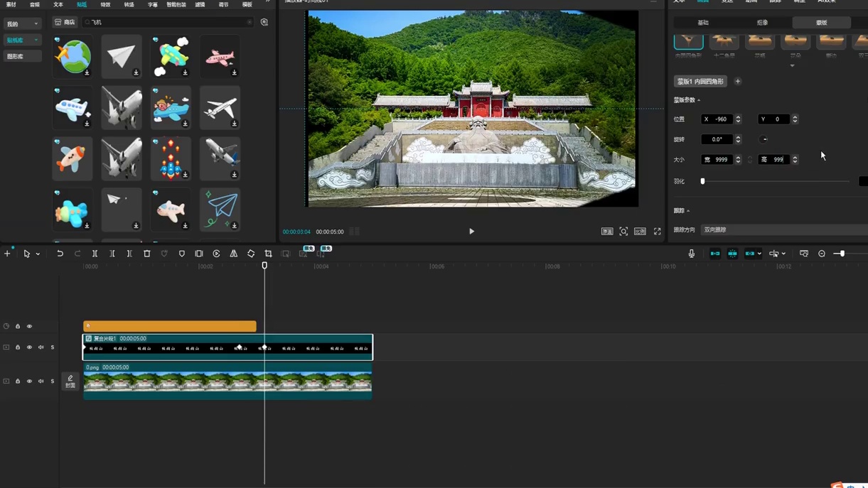This screenshot has width=868, height=488.
Task: Click the 羽化 feather slider handle
Action: point(702,181)
